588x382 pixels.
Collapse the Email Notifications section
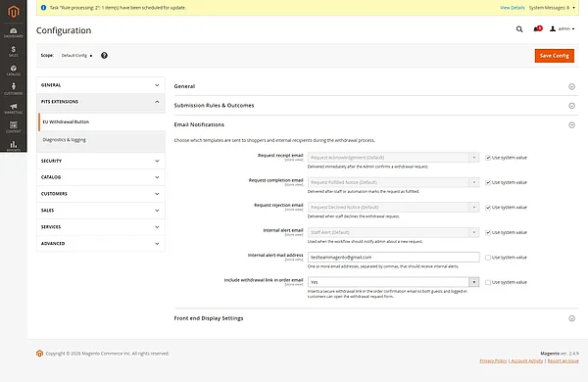coord(376,124)
